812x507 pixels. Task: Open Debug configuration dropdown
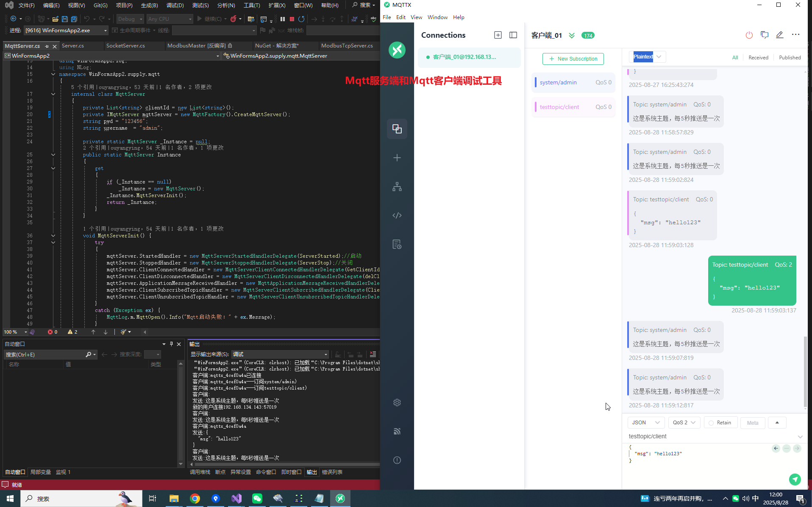[x=130, y=19]
